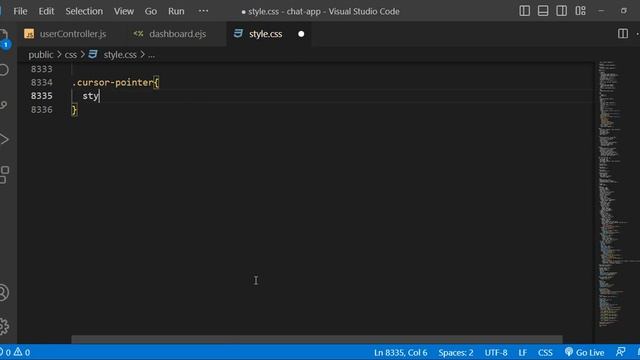640x360 pixels.
Task: Select the CSS language mode
Action: coord(545,352)
